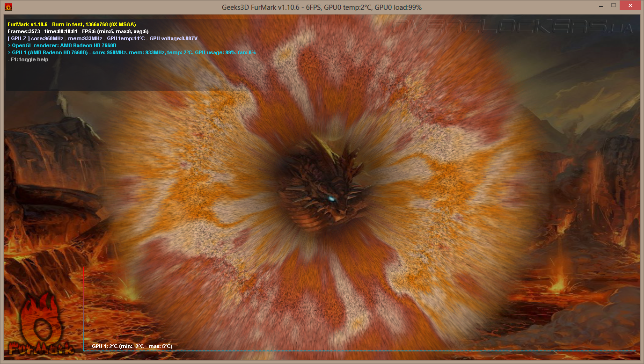Minimize the FurMark window
Screen dimensions: 644x364
600,7
